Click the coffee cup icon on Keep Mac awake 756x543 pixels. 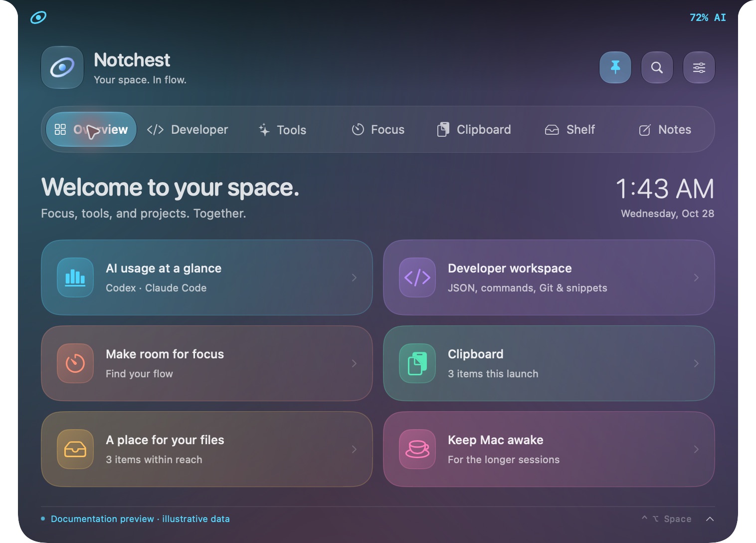pyautogui.click(x=417, y=449)
